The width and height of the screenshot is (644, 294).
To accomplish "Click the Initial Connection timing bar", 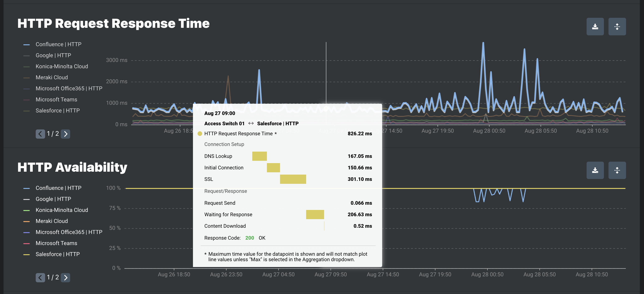I will coord(273,167).
